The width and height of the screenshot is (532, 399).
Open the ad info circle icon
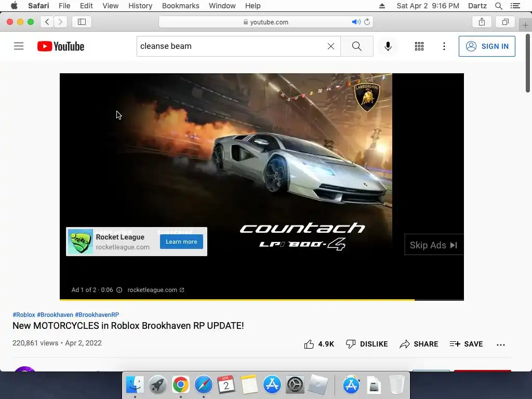point(119,290)
